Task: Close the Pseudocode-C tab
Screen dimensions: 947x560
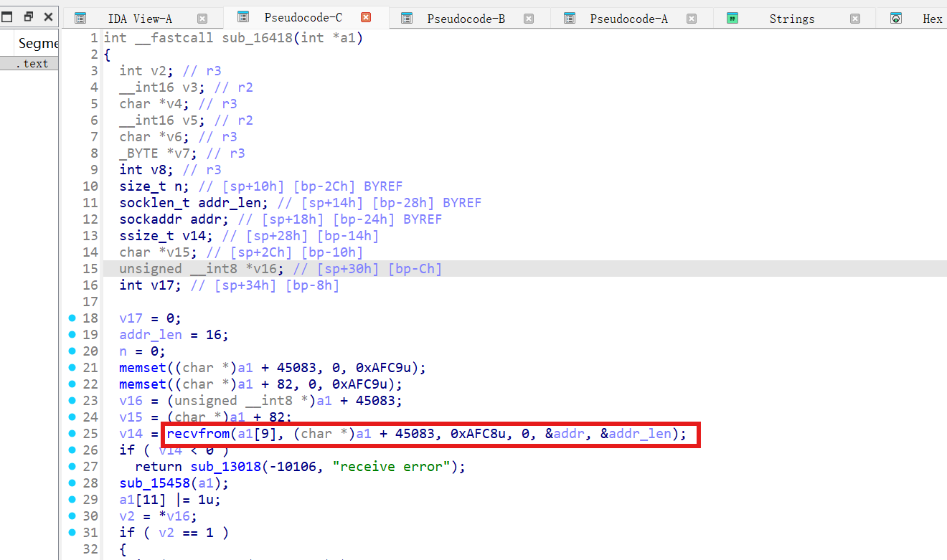Action: point(366,17)
